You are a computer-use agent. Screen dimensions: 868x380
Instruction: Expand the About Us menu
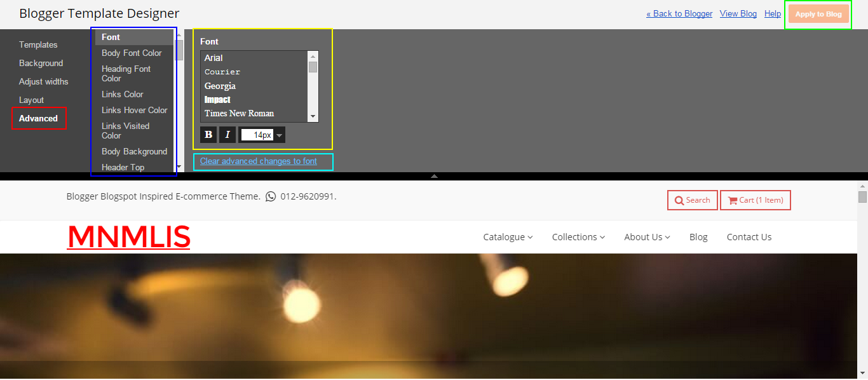[647, 237]
